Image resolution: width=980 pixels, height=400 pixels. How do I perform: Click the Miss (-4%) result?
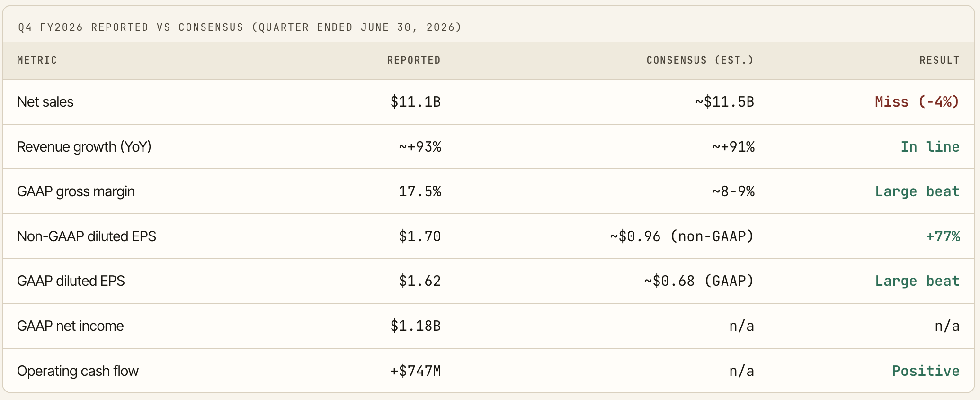[x=917, y=102]
